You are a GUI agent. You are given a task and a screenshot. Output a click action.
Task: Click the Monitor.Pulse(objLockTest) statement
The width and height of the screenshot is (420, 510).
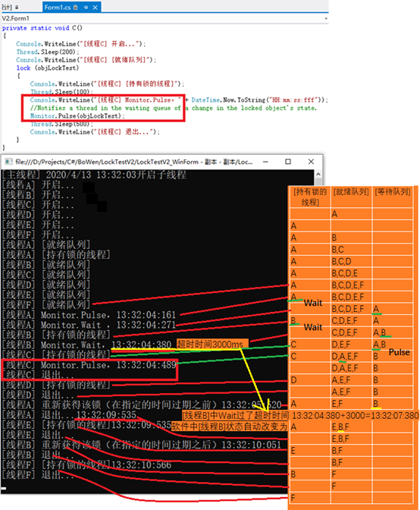77,116
